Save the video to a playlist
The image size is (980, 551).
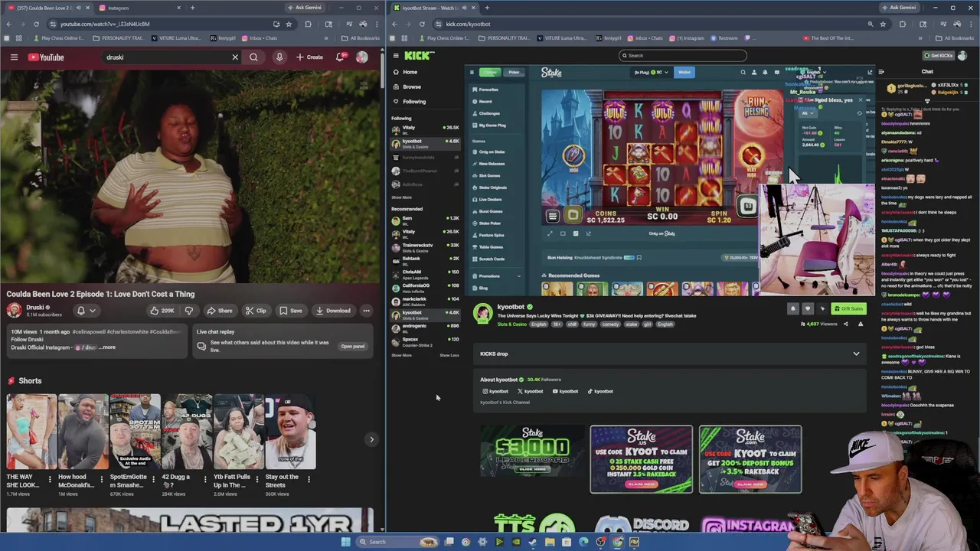tap(291, 311)
